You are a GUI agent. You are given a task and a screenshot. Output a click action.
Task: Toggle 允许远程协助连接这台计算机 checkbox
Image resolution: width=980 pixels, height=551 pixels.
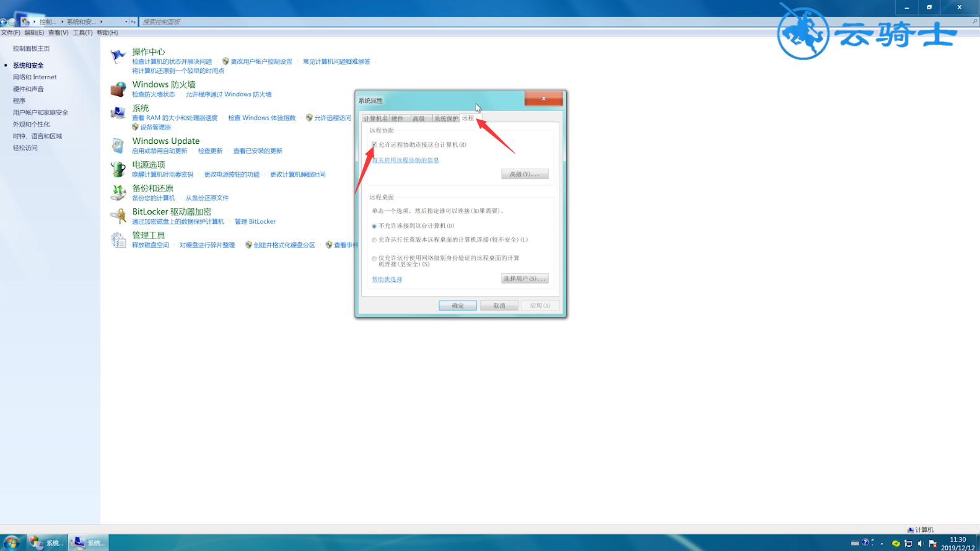coord(374,144)
